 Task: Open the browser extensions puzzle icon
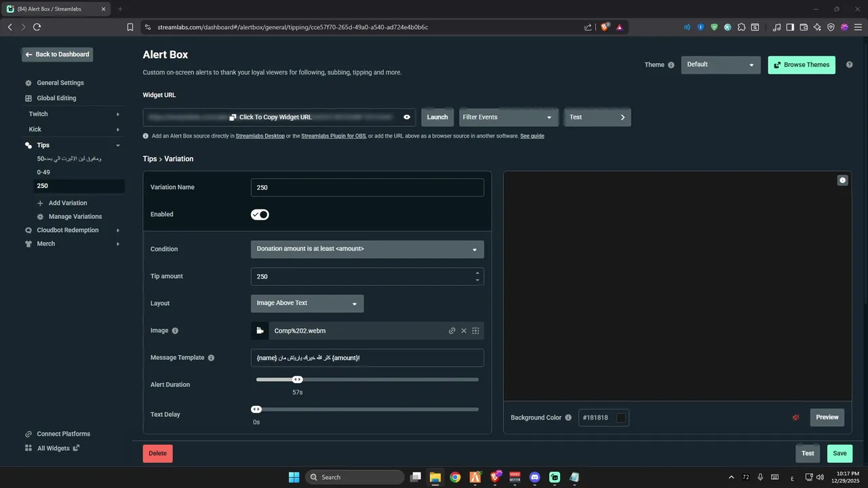(x=741, y=27)
